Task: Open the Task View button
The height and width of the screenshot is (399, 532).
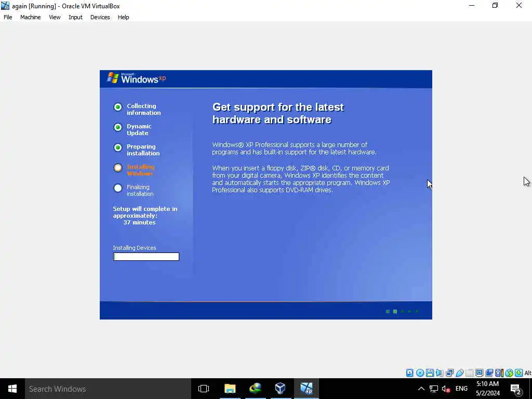Action: point(204,389)
